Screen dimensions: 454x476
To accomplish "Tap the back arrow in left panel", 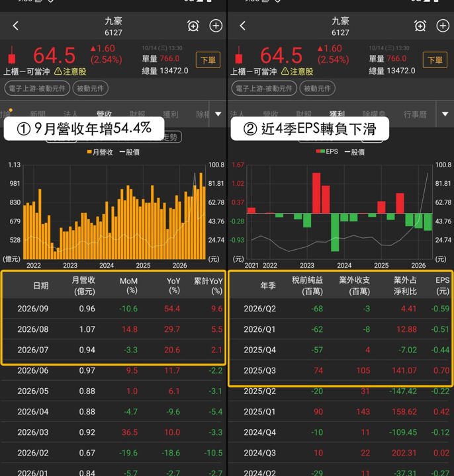I will (16, 26).
